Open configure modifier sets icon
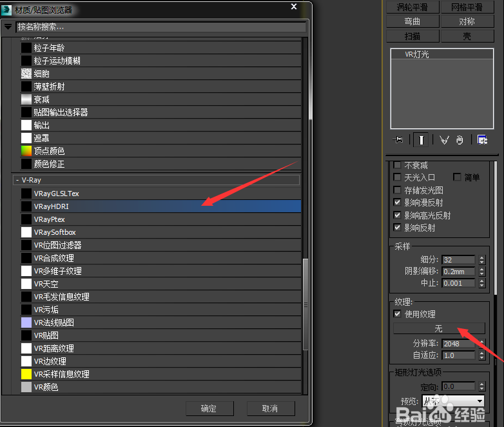504x427 pixels. (x=483, y=140)
